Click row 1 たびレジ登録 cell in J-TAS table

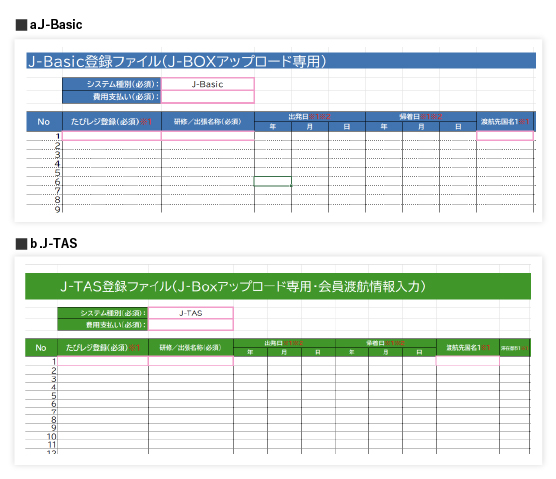pos(103,361)
